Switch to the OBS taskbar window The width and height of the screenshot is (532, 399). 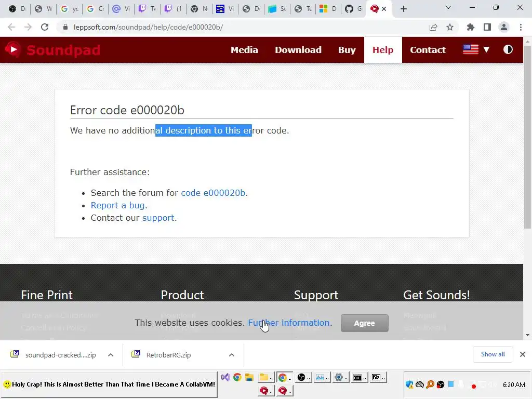pyautogui.click(x=303, y=377)
